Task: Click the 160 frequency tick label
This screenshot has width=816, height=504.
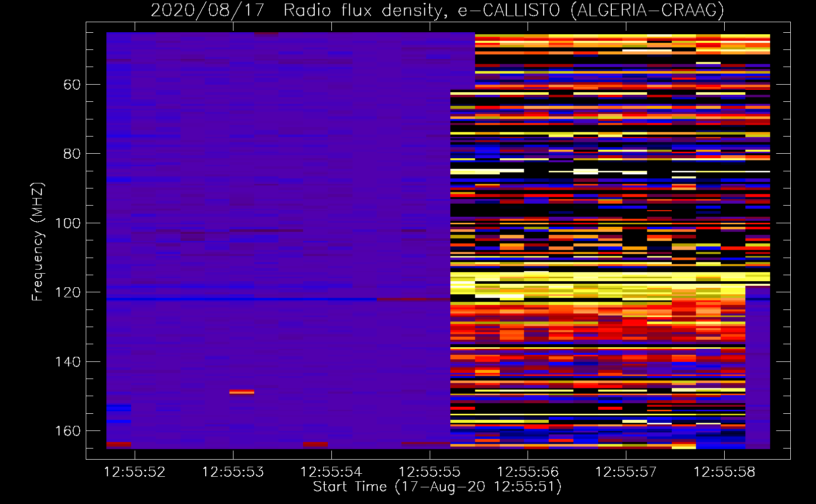Action: click(x=68, y=431)
